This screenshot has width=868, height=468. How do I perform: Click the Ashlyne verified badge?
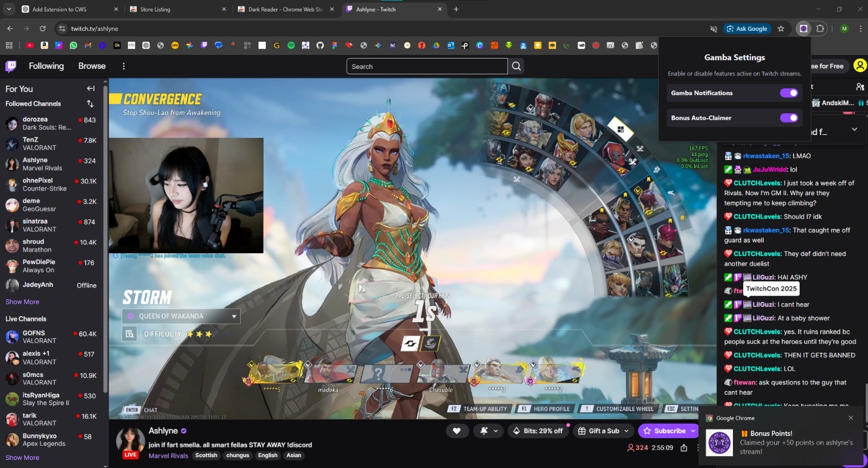(x=183, y=431)
